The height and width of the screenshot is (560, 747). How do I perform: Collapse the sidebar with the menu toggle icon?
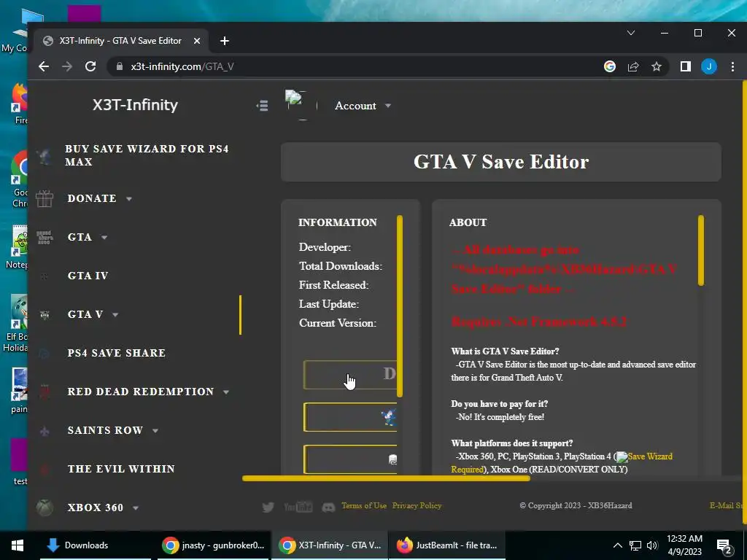(x=262, y=106)
